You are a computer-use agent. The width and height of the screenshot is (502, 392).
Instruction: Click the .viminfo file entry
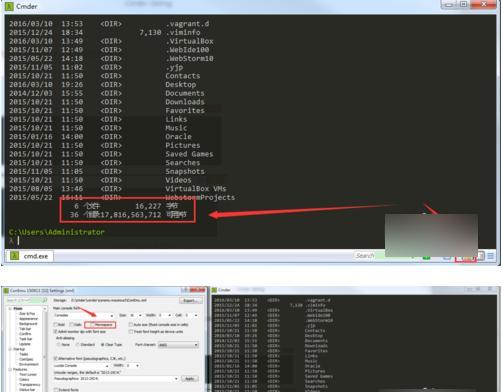(183, 32)
